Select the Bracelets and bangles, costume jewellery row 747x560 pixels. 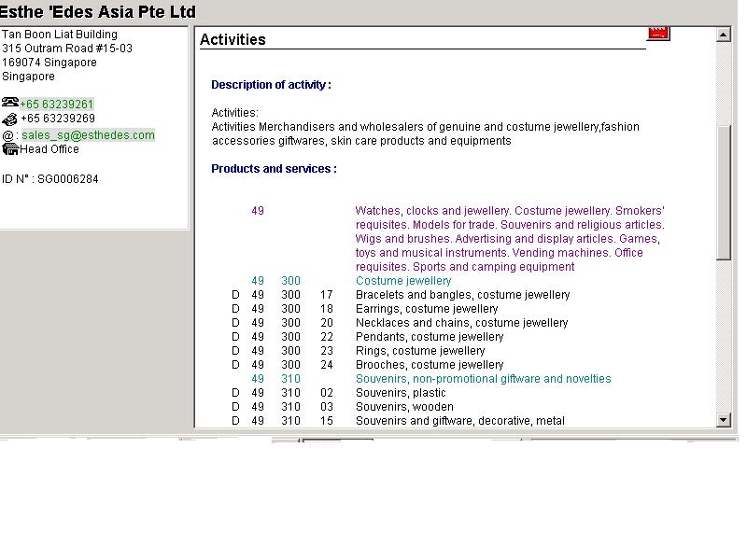click(462, 295)
